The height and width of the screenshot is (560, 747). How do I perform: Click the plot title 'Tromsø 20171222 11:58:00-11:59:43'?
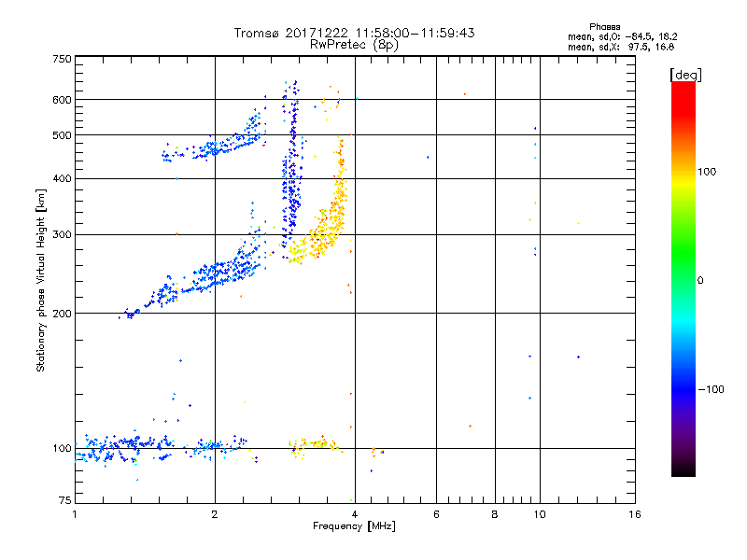tap(354, 33)
